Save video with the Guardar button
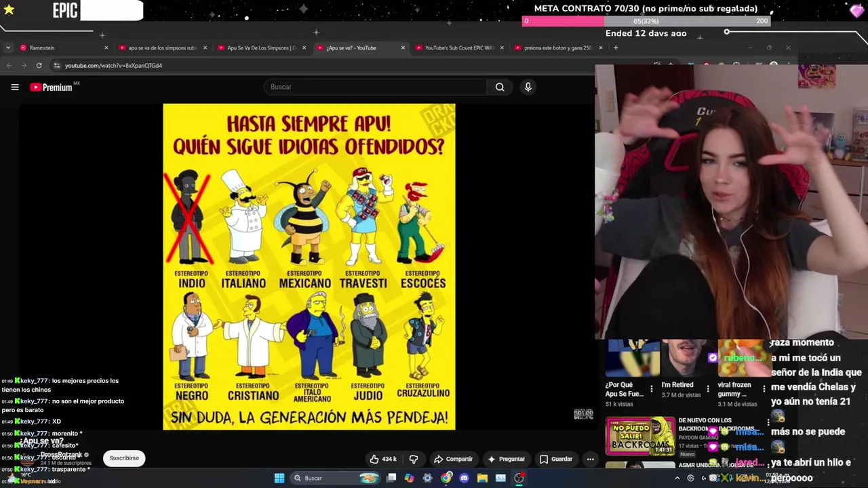 tap(556, 459)
